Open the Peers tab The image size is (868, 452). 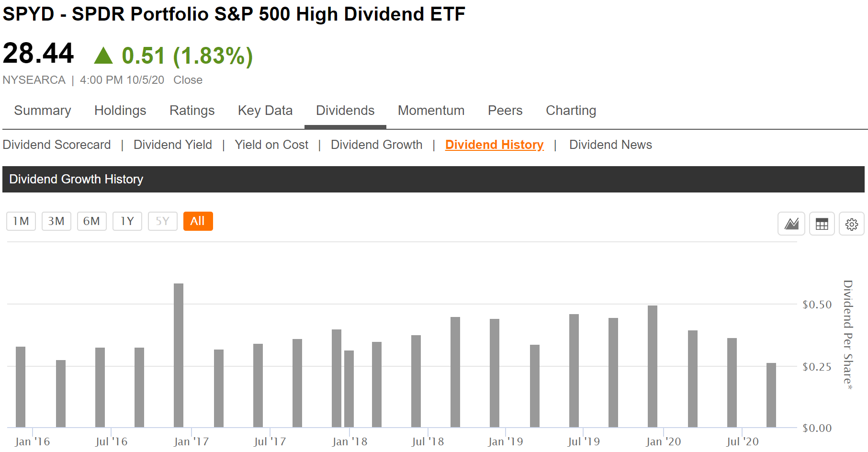pyautogui.click(x=505, y=111)
